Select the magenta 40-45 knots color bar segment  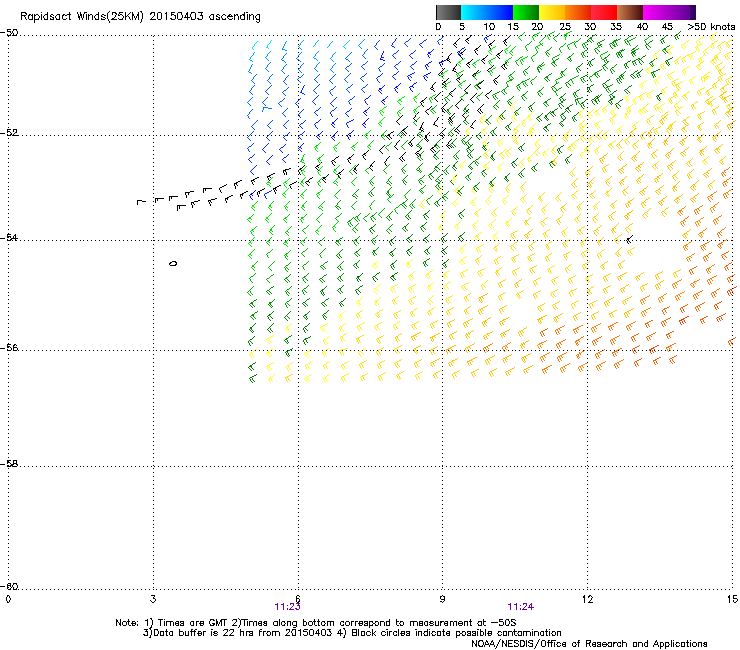point(656,12)
